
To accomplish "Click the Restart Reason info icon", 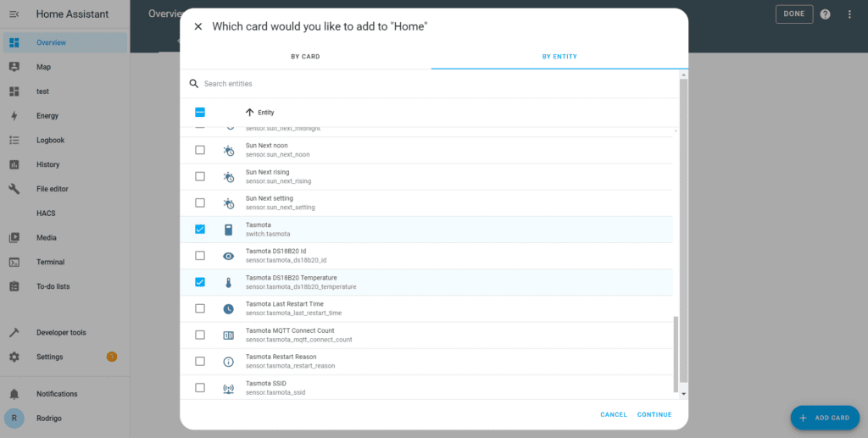I will [229, 362].
